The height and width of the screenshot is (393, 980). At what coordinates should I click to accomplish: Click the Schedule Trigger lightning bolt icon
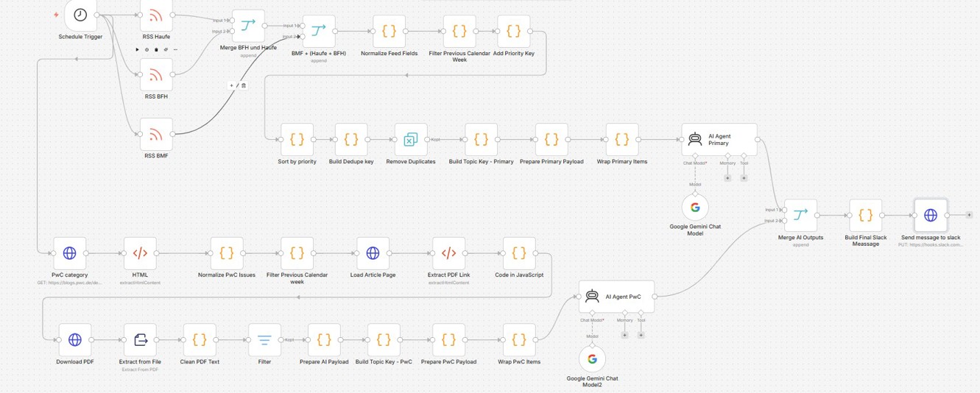56,15
